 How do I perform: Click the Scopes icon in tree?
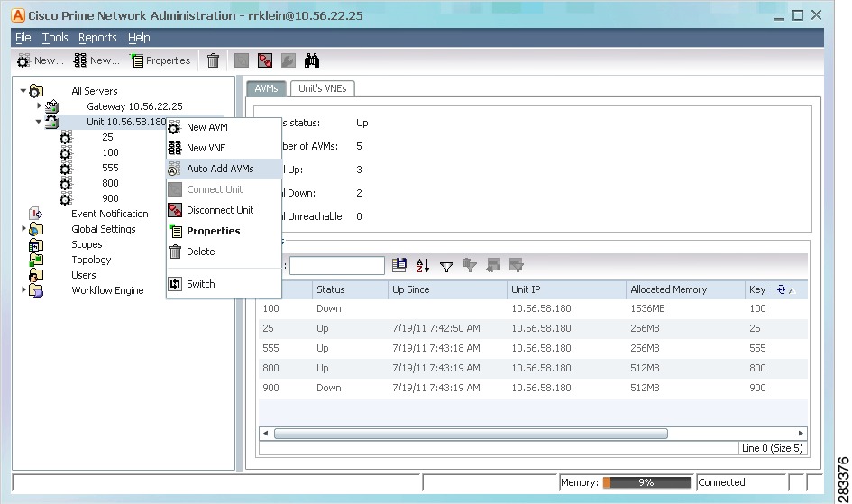[x=36, y=244]
